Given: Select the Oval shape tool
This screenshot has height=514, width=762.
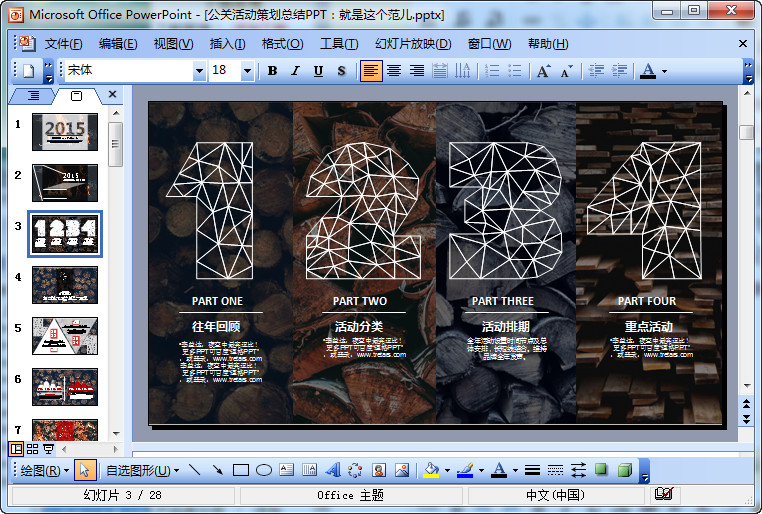Looking at the screenshot, I should (x=264, y=470).
